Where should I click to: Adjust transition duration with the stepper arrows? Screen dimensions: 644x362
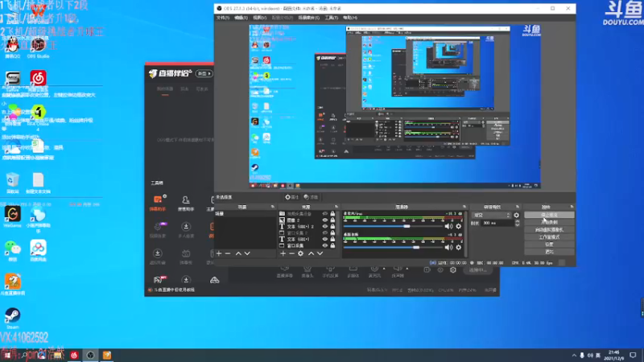coord(517,223)
